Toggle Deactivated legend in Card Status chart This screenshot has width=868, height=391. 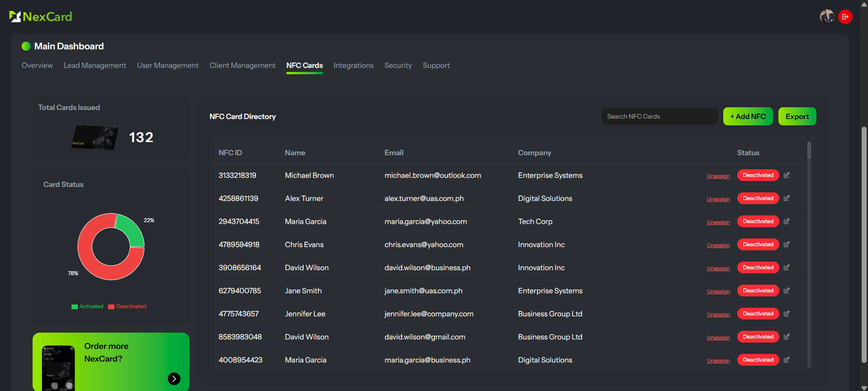click(x=127, y=306)
